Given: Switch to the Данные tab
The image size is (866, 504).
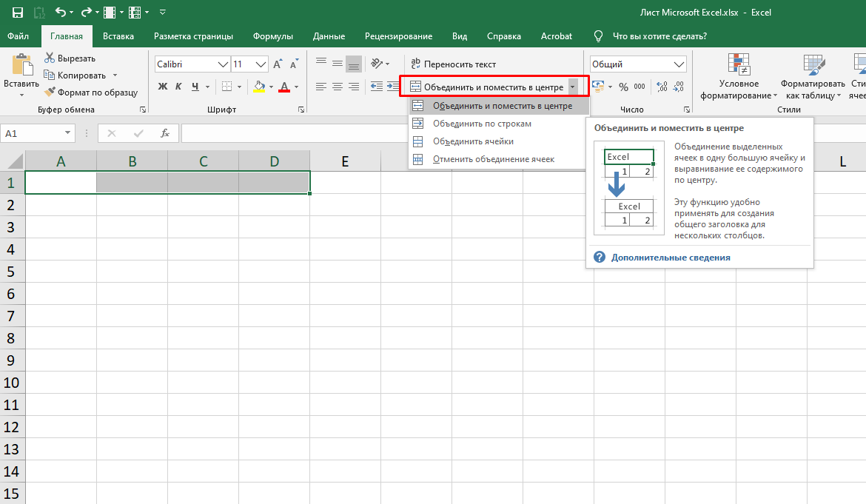Looking at the screenshot, I should pos(329,36).
